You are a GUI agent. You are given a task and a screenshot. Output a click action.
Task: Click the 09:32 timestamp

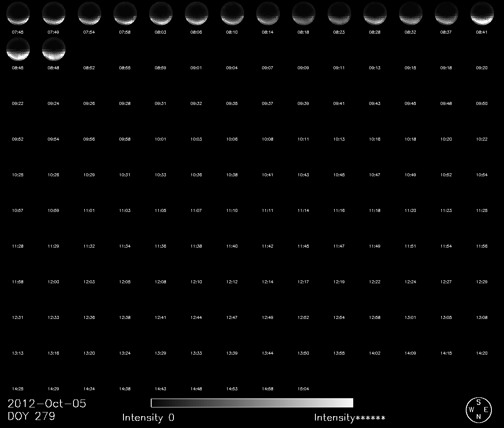pyautogui.click(x=196, y=103)
